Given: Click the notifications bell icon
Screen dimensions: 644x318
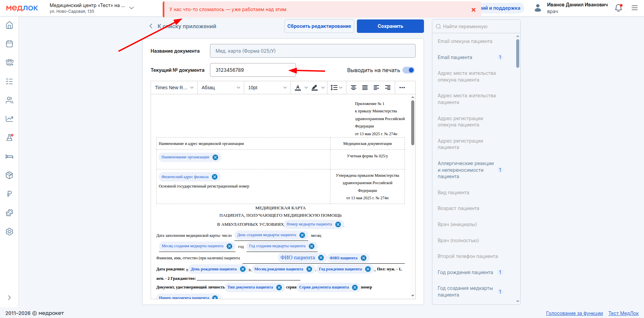Looking at the screenshot, I should [x=619, y=8].
